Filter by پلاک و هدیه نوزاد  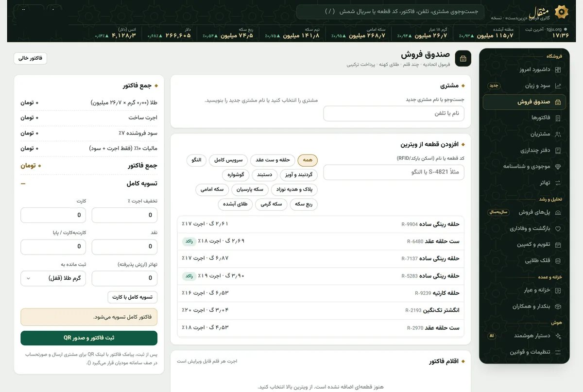tap(293, 189)
